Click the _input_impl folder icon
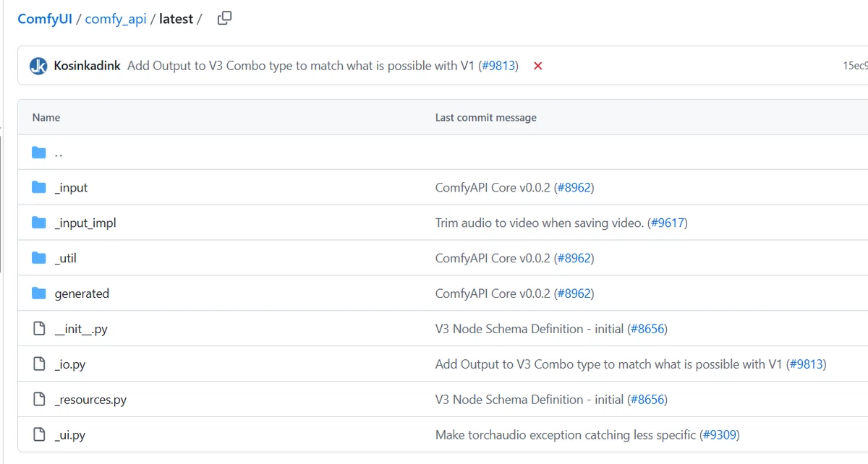The width and height of the screenshot is (868, 464). pos(39,223)
